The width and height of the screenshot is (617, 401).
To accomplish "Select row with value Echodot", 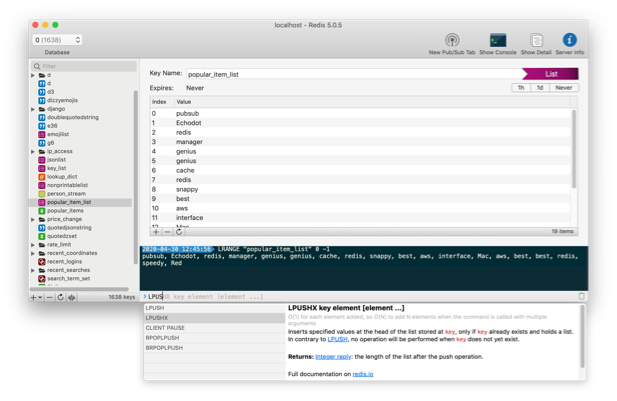I will pyautogui.click(x=360, y=123).
